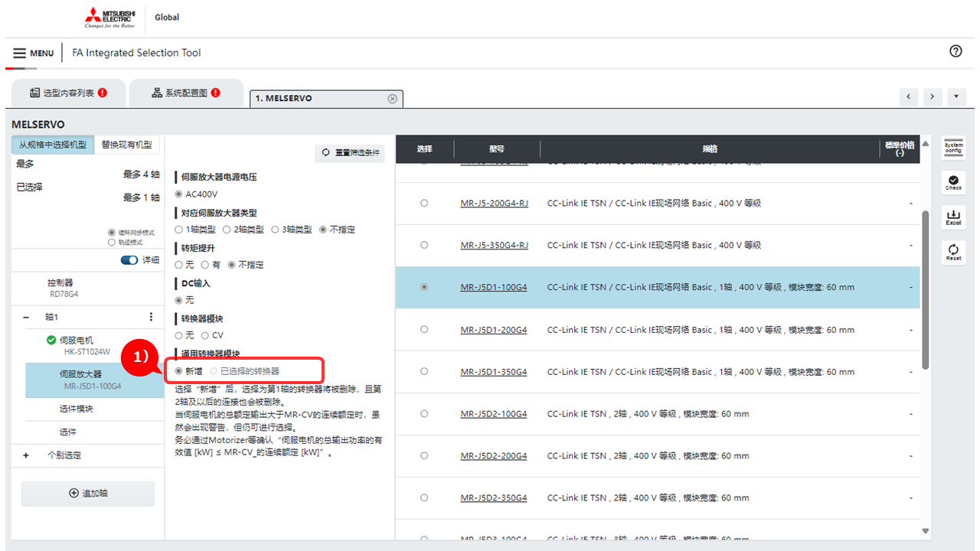Image resolution: width=980 pixels, height=551 pixels.
Task: Open MR-J5-350G4-RJ model link
Action: (494, 246)
